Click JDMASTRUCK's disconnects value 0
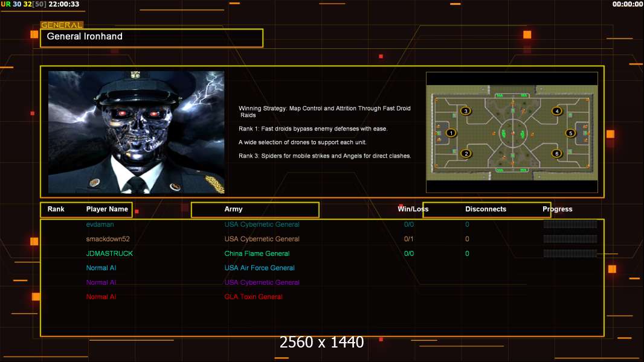The width and height of the screenshot is (644, 362). coord(467,253)
